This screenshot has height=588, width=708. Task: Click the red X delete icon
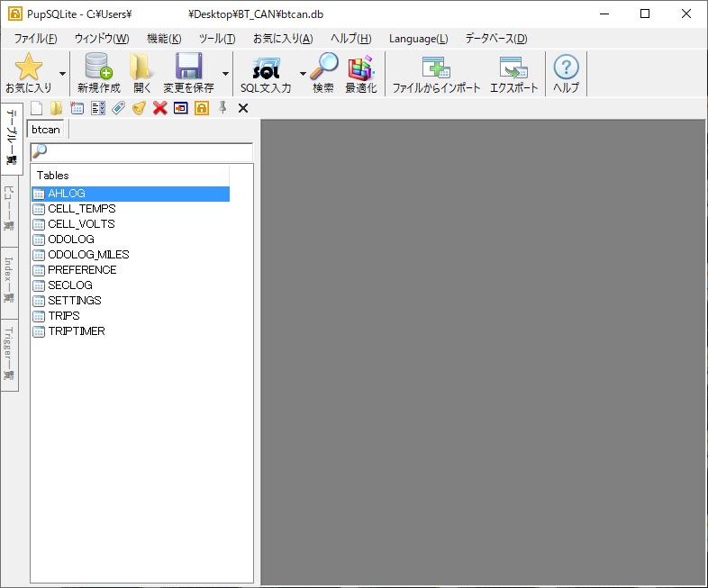(159, 108)
